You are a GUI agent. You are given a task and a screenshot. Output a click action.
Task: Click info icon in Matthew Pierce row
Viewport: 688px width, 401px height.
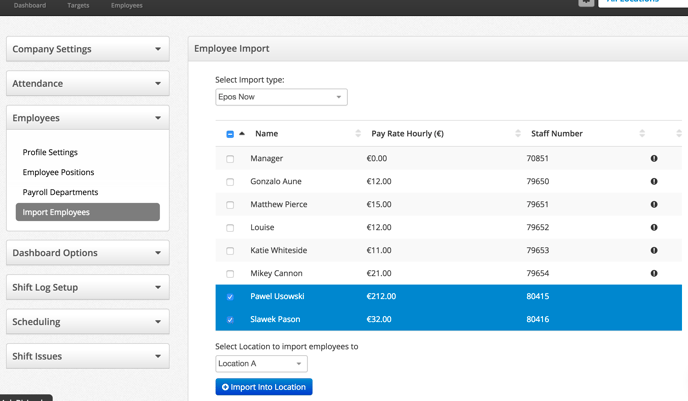click(654, 204)
